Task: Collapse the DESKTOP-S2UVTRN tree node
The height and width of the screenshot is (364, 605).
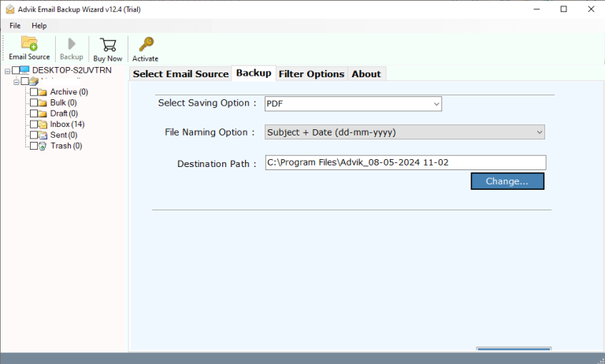Action: point(7,70)
